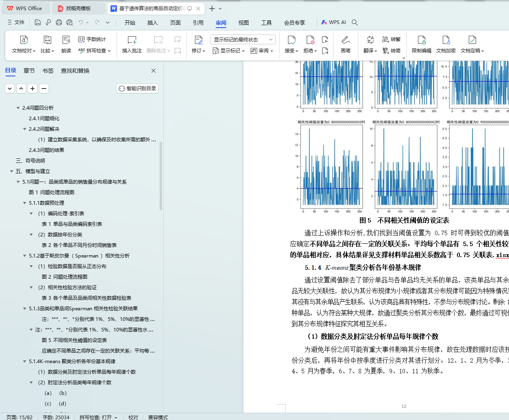Toggle 拼写检查: 打开 in status bar
Screen dimensions: 509x420
pos(98,417)
